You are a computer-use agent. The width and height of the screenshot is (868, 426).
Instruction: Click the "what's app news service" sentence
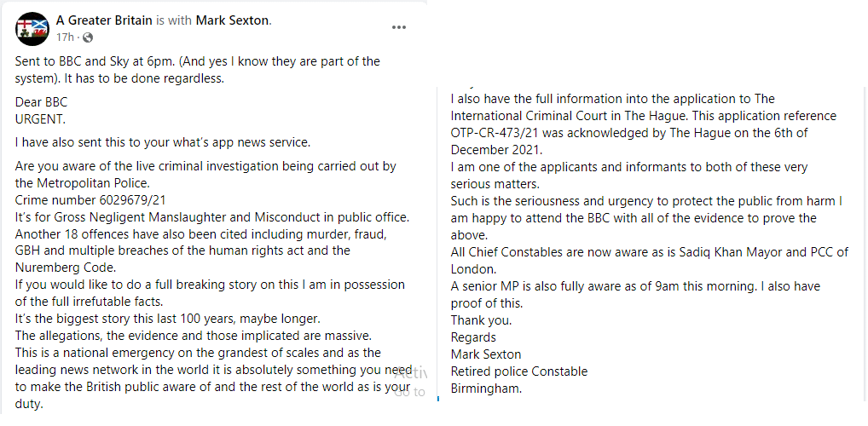tap(163, 141)
